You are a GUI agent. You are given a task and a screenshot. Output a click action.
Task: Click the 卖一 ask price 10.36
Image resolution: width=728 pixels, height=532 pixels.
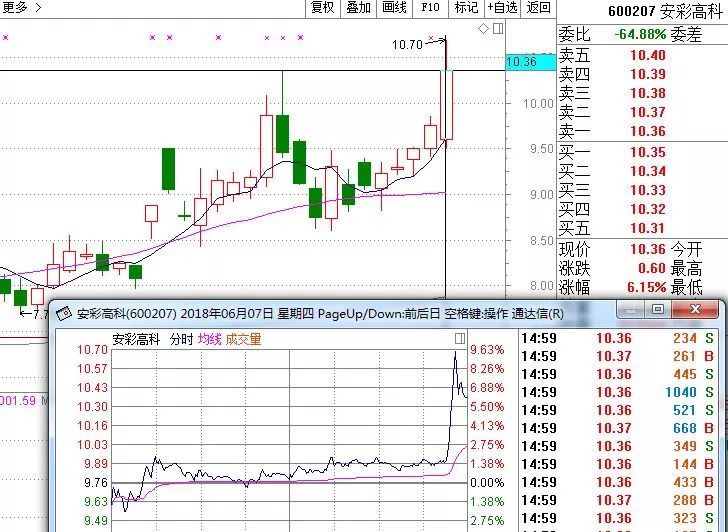click(647, 131)
